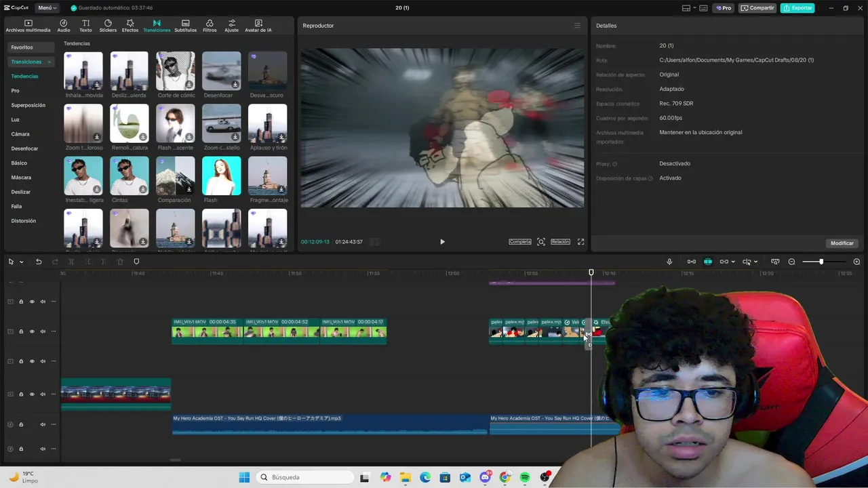Select the Cintas transition thumbnail

[130, 176]
